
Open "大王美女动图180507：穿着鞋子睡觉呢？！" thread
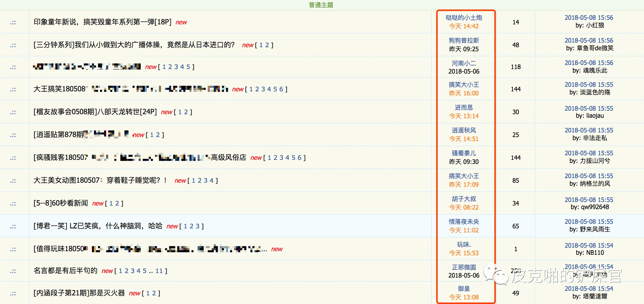pos(100,180)
